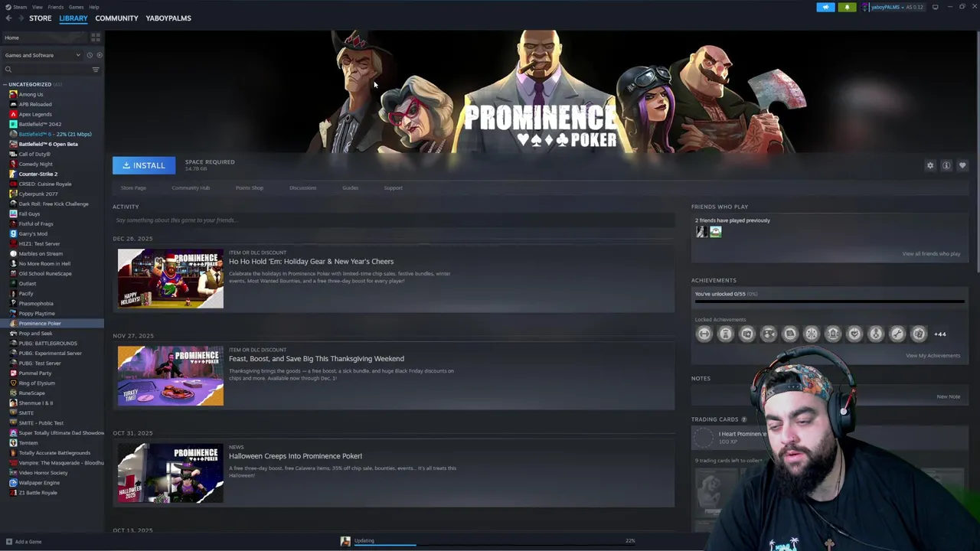Select PUBG: BATTLEGROUNDS in library list
This screenshot has height=551, width=980.
point(52,343)
